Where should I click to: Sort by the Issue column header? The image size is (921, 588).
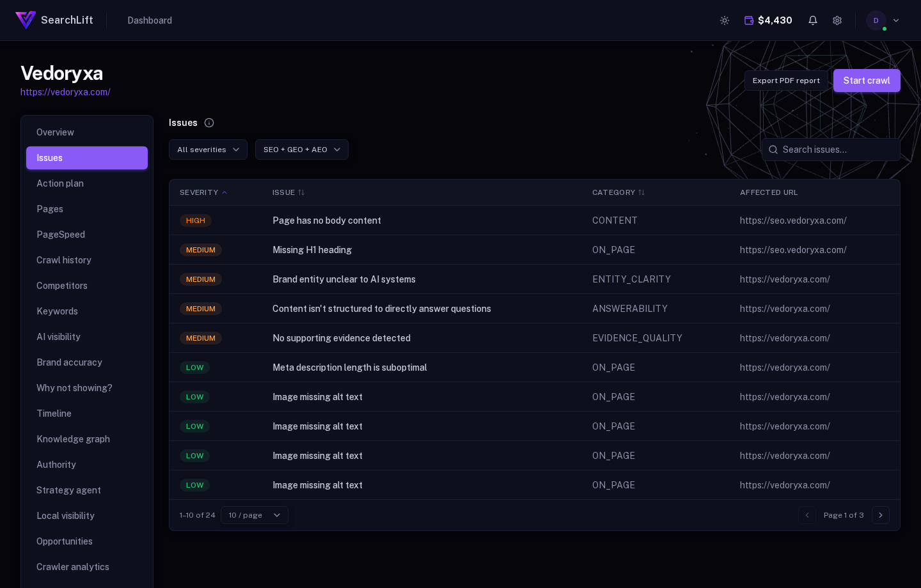[288, 192]
